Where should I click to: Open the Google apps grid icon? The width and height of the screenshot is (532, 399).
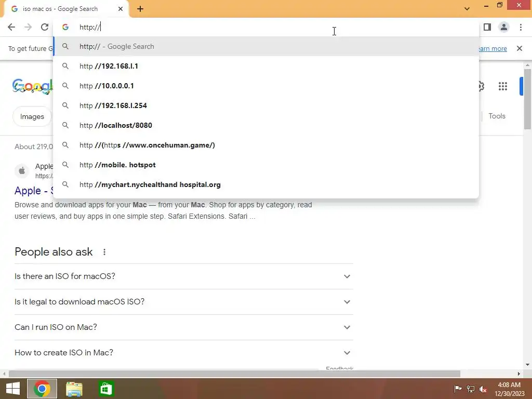503,86
